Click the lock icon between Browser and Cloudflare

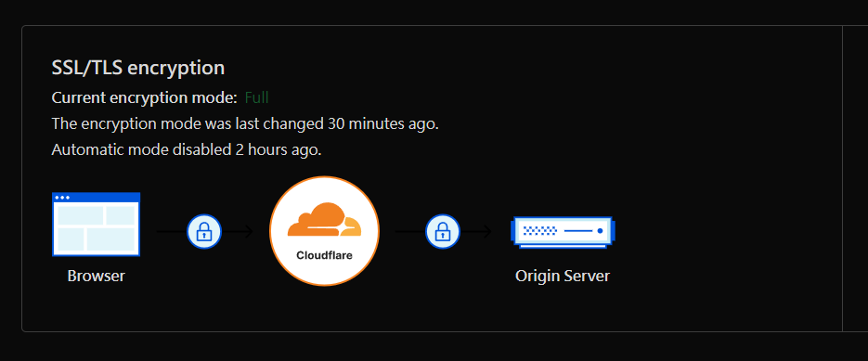(x=204, y=231)
